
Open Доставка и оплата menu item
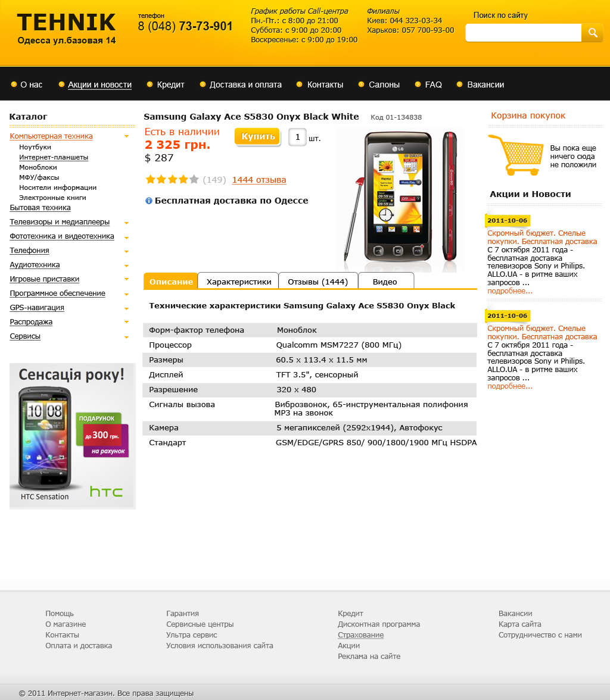245,85
